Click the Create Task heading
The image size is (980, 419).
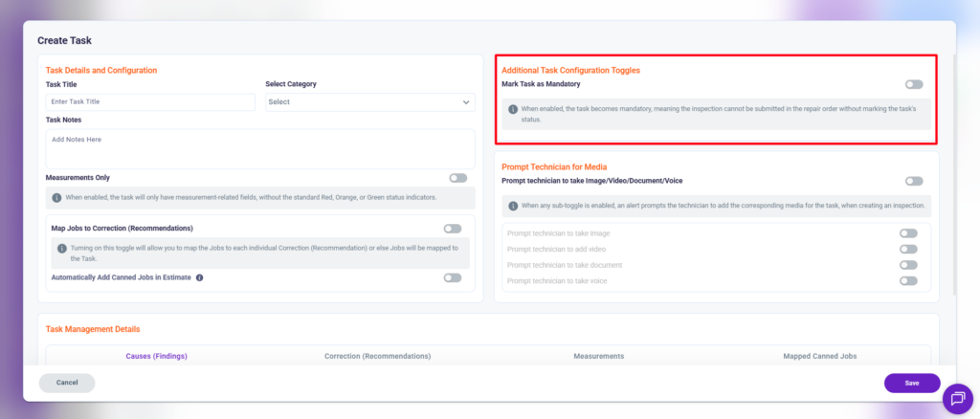pos(64,40)
